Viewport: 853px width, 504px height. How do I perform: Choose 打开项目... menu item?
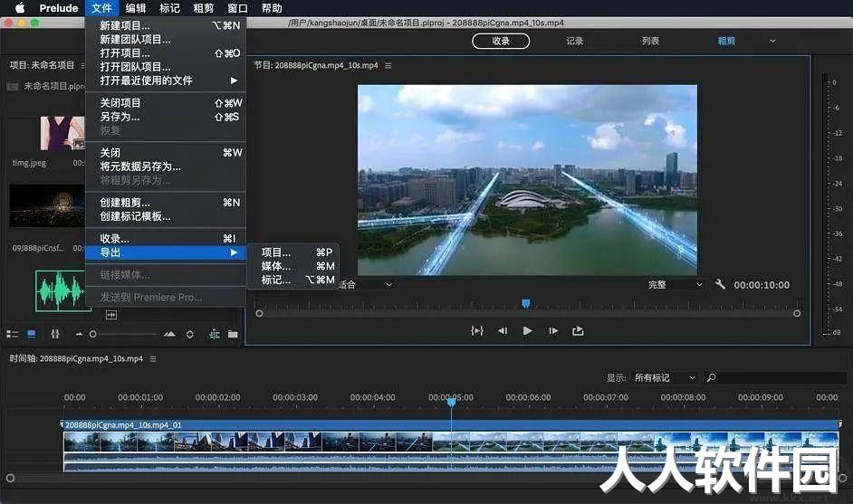[166, 53]
